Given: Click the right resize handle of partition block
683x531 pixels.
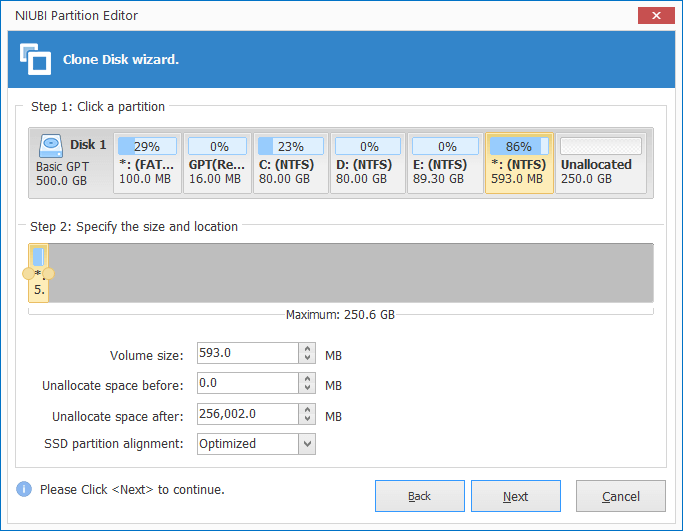Looking at the screenshot, I should coord(48,274).
